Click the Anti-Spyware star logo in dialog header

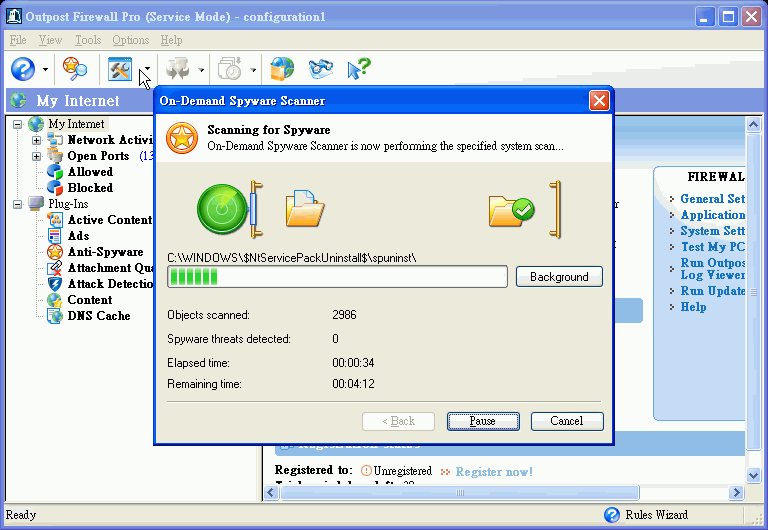click(x=182, y=138)
